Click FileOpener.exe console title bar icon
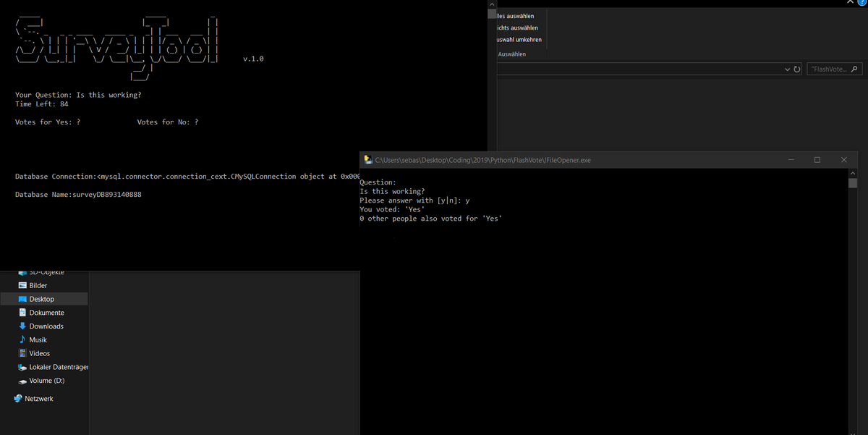This screenshot has height=435, width=868. coord(368,160)
